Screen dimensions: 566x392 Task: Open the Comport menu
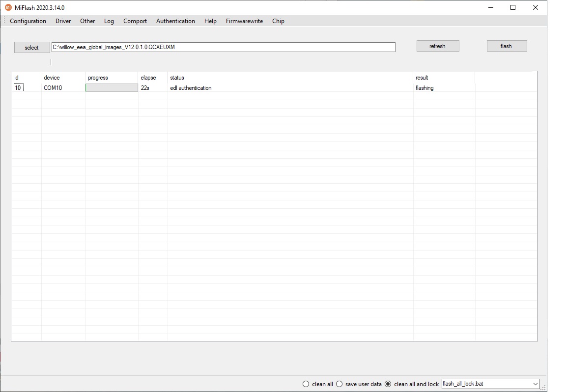click(x=135, y=21)
